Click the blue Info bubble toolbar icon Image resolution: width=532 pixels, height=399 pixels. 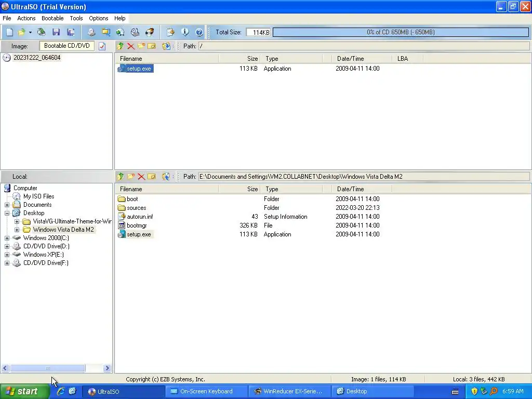click(185, 32)
